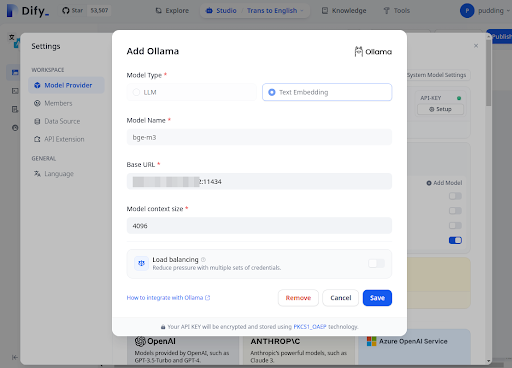Click the API-KEY green status dot

pyautogui.click(x=459, y=98)
